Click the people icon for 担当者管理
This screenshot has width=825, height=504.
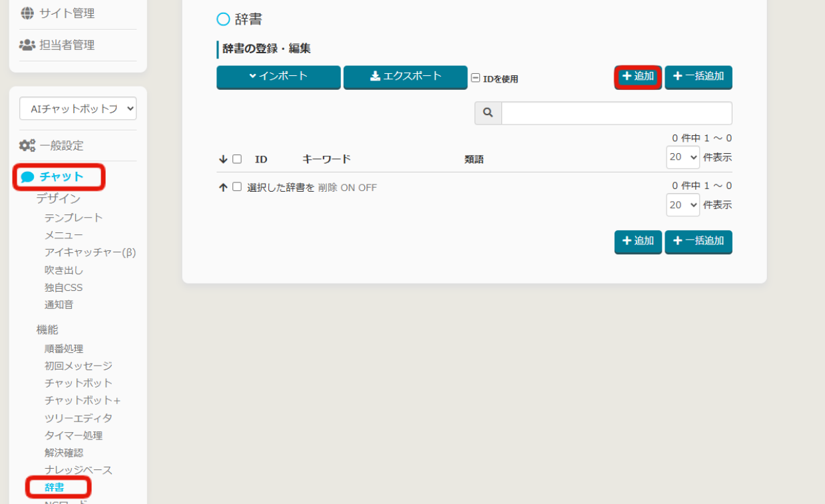(x=27, y=45)
